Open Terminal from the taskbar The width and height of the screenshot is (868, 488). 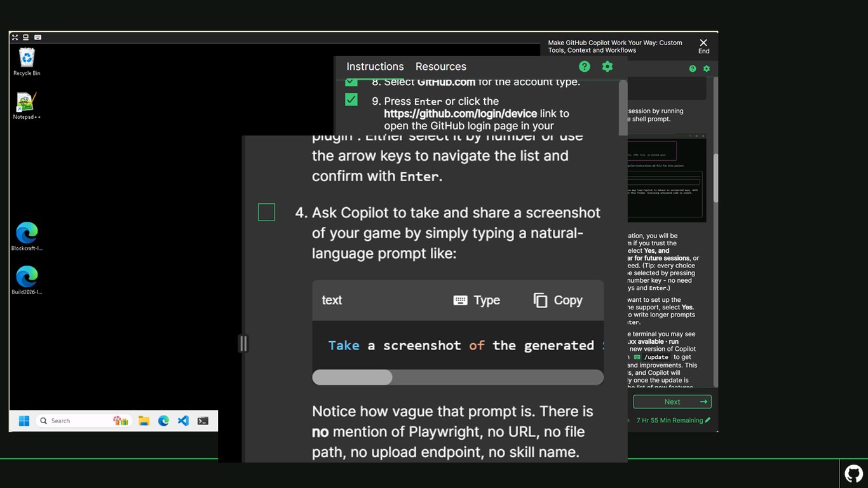pyautogui.click(x=203, y=421)
